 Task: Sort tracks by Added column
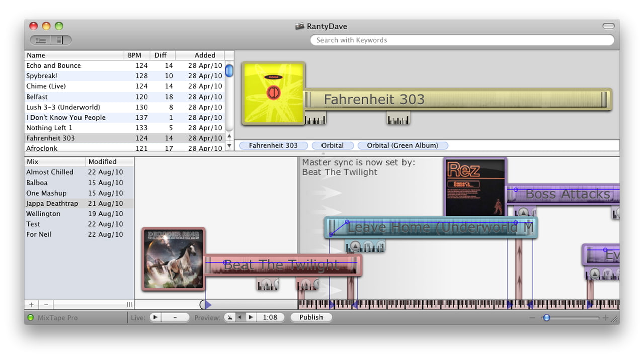click(x=200, y=55)
